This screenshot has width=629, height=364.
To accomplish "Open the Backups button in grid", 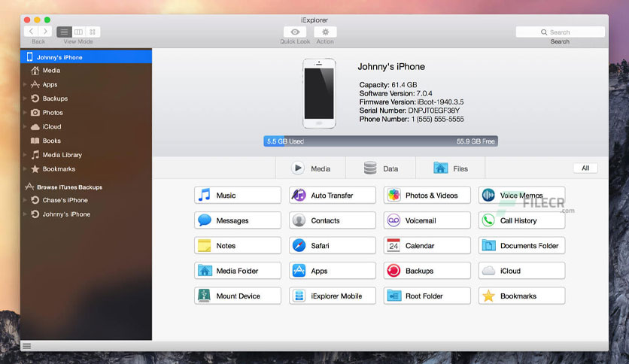I will point(427,271).
